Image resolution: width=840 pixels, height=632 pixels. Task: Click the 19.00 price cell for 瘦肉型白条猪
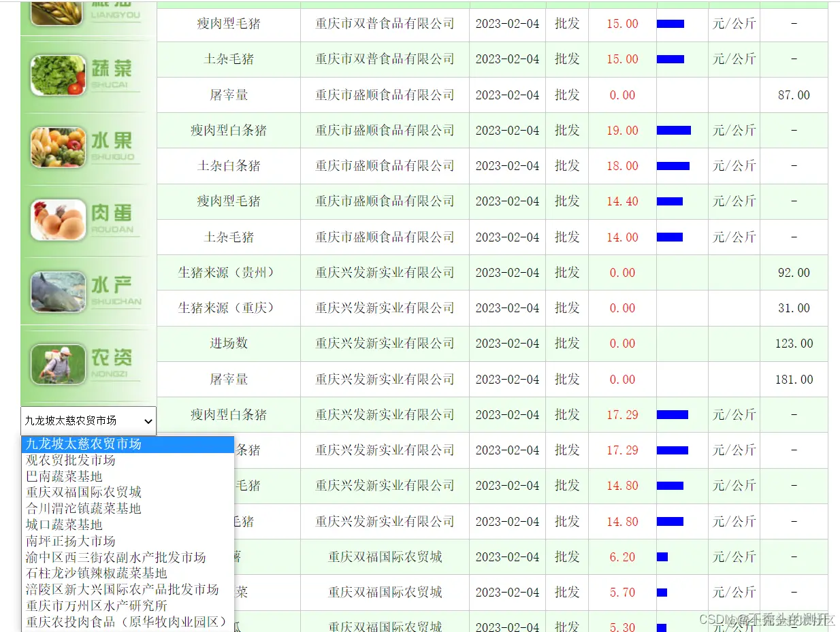(621, 130)
